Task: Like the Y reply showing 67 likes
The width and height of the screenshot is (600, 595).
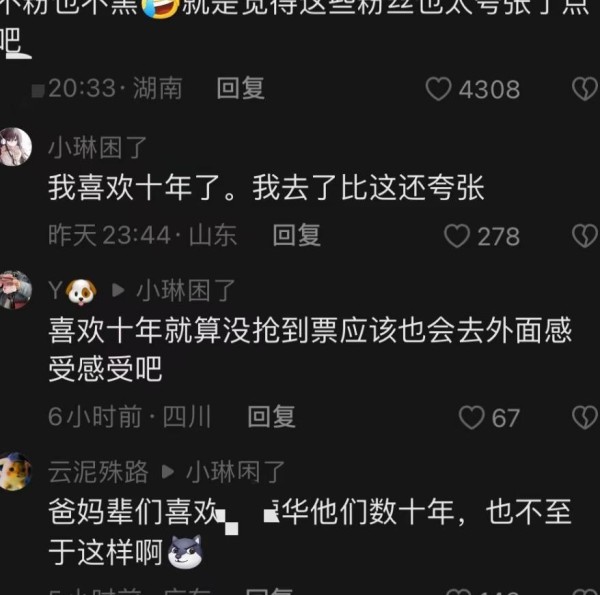Action: tap(471, 417)
